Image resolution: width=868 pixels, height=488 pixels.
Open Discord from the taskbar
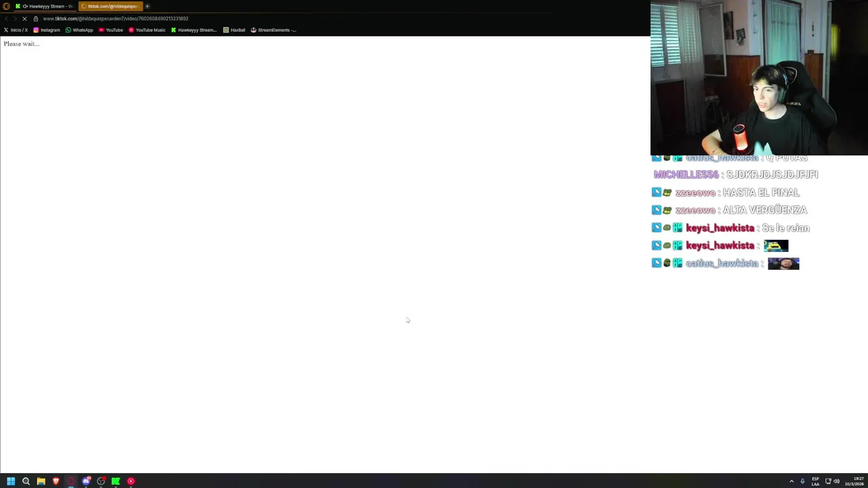coord(86,481)
